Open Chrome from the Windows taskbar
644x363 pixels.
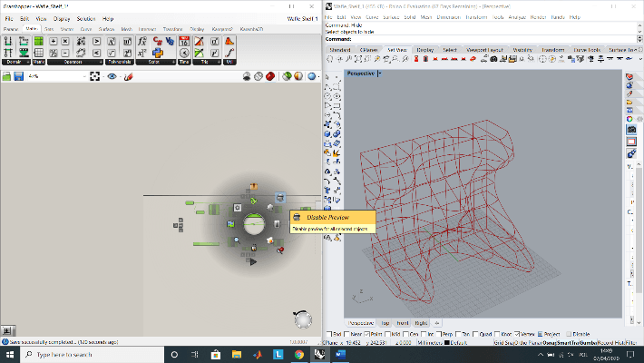point(298,354)
